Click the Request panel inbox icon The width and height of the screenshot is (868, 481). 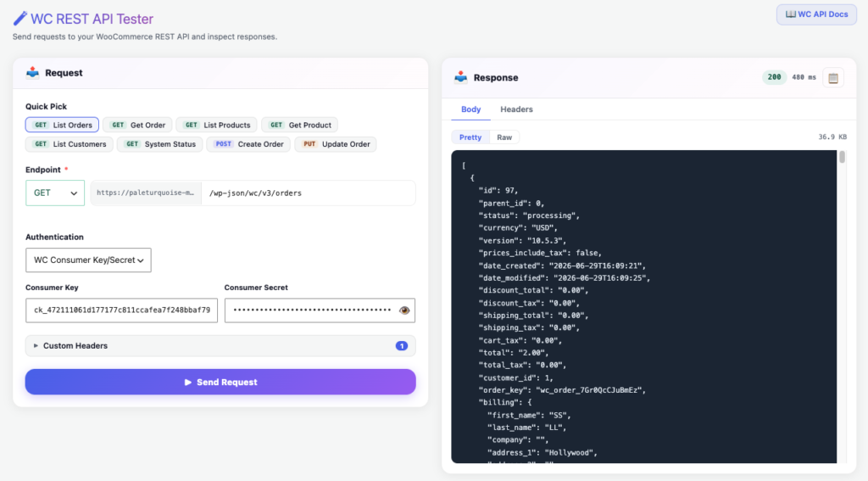click(x=33, y=73)
